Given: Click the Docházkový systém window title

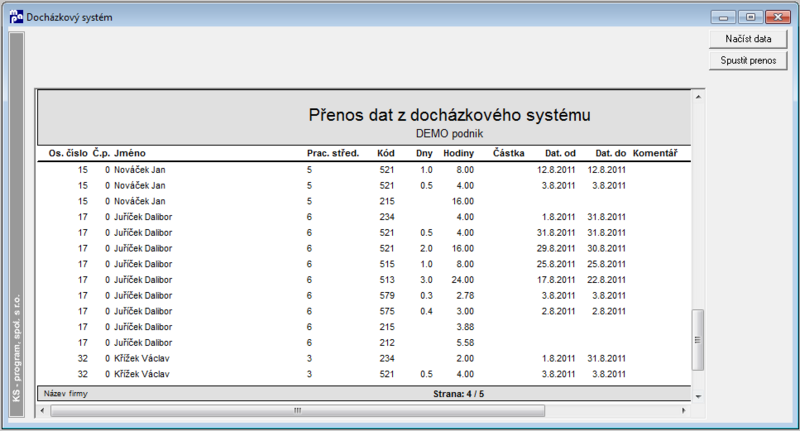Looking at the screenshot, I should point(69,17).
